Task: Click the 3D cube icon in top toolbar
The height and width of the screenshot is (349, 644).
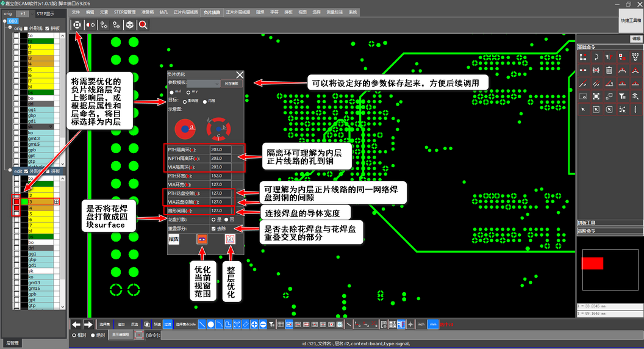Action: click(129, 24)
